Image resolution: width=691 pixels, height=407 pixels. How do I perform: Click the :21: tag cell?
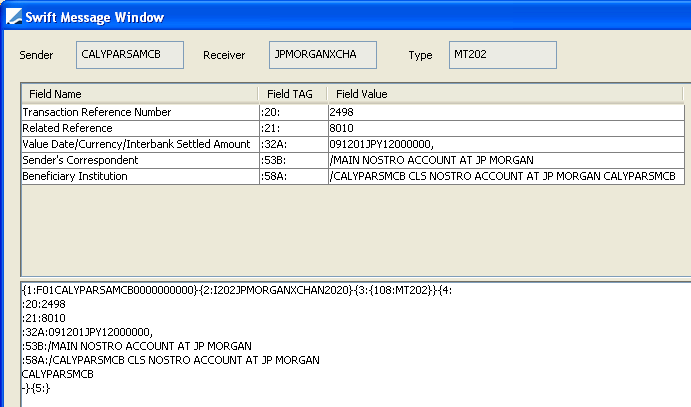pyautogui.click(x=294, y=128)
